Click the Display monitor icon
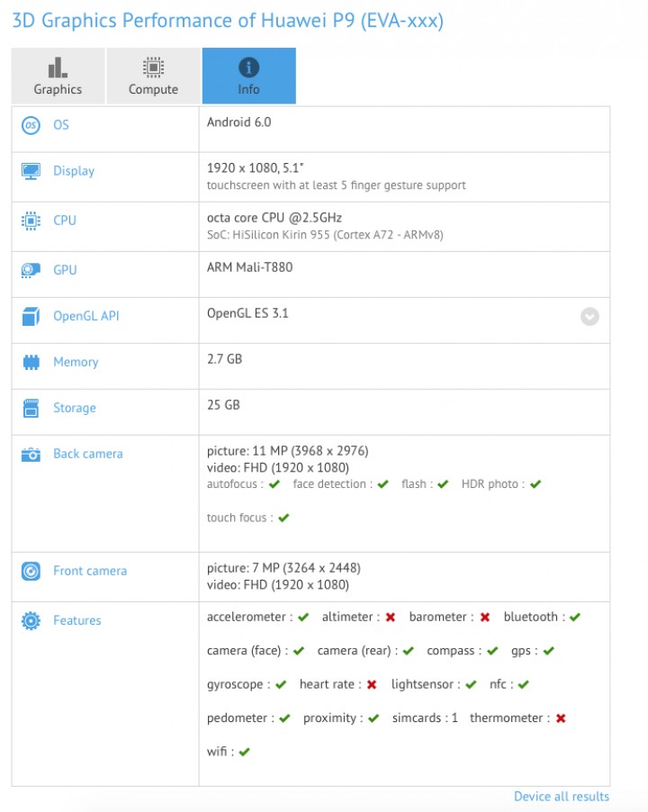 pos(31,171)
